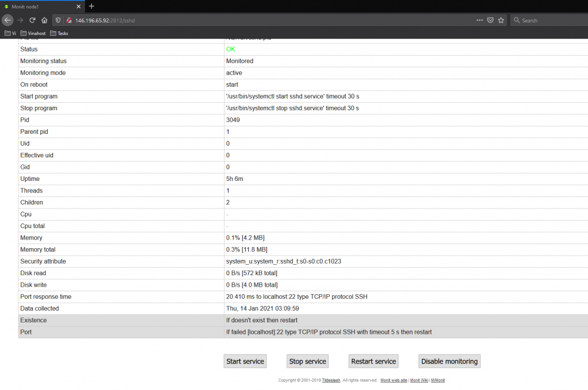Click the forward navigation arrow
This screenshot has width=588, height=390.
point(20,20)
